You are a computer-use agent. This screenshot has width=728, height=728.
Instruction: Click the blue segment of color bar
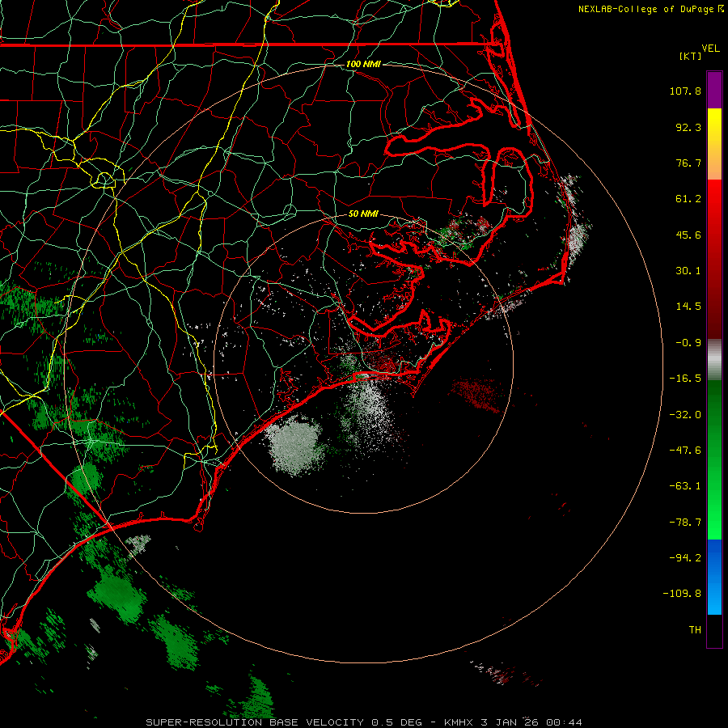[714, 577]
